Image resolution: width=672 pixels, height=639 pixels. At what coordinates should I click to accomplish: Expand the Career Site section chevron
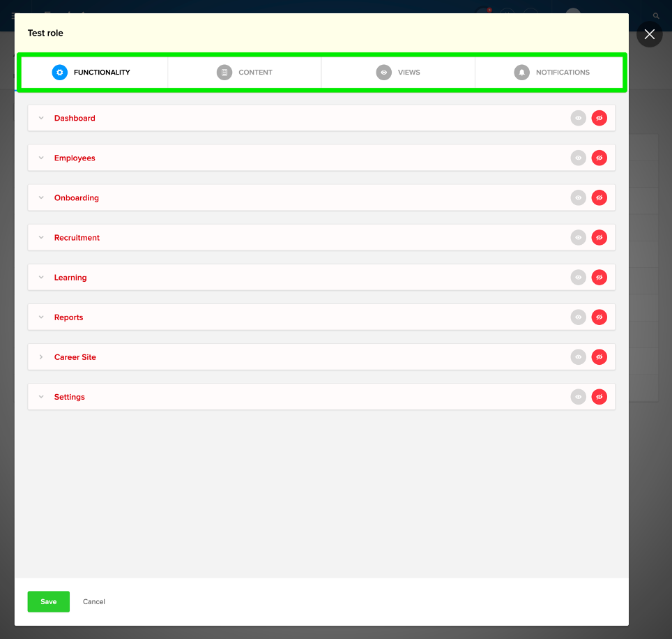pos(41,357)
